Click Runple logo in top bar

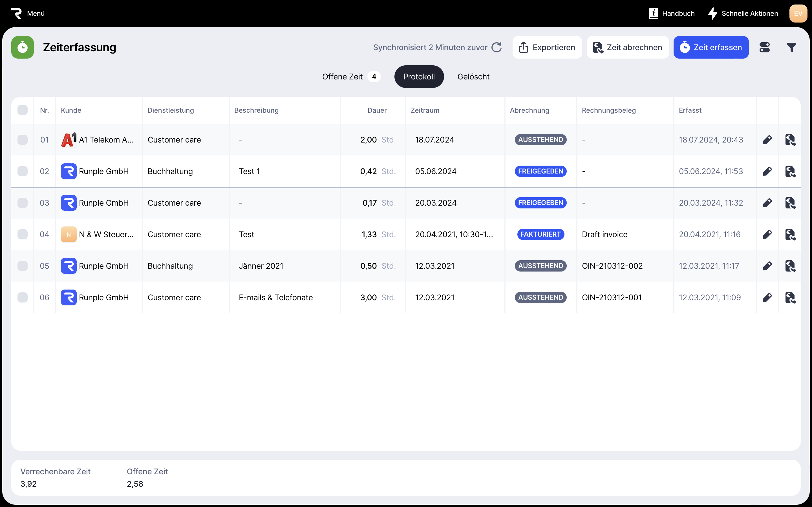[16, 14]
